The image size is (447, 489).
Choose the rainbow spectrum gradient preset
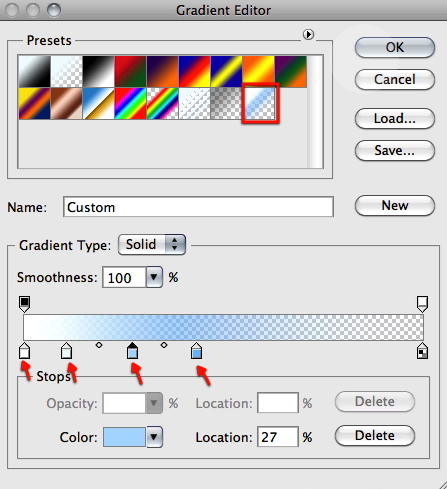point(130,104)
